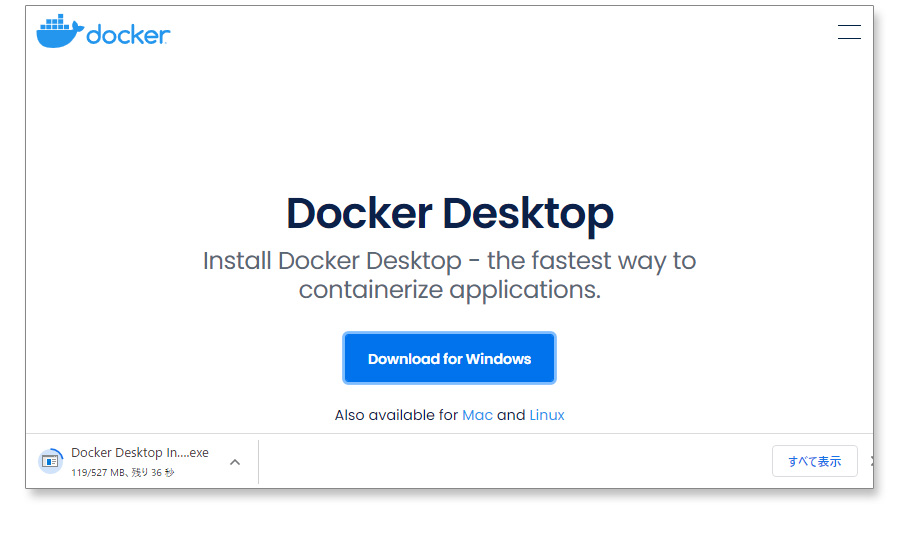Click the すべて表示 button
900x540 pixels.
point(814,461)
